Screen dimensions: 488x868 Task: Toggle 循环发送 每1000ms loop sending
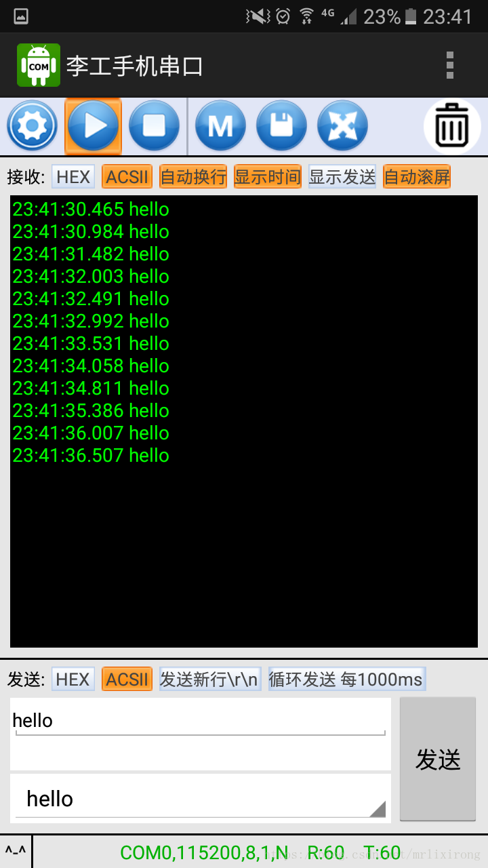point(347,679)
